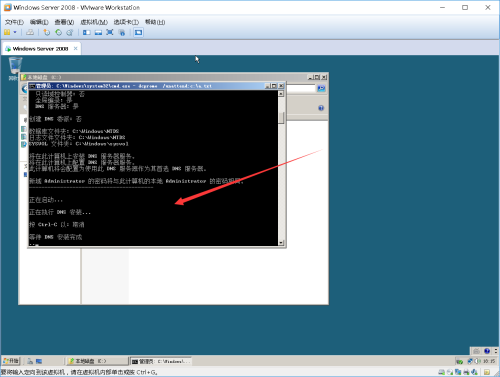Click the language bar keyboard icon
This screenshot has width=500, height=377.
coord(477,351)
